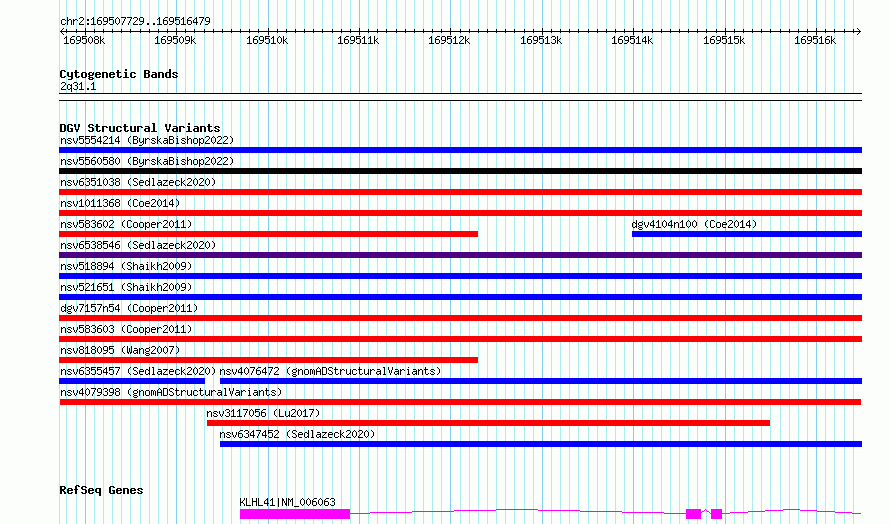
Task: Click the 169511k ruler mark
Action: click(358, 41)
